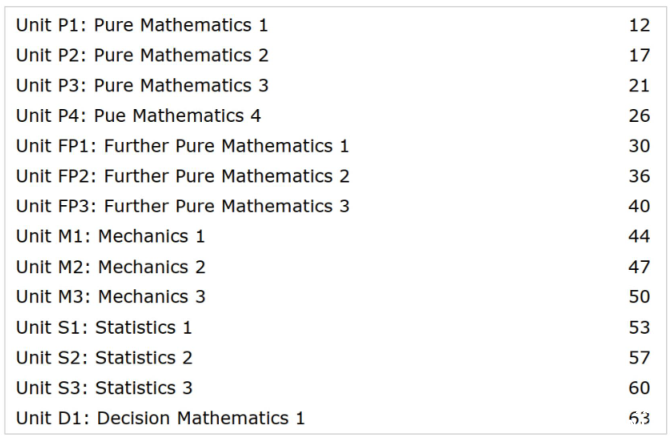Go to Unit M3: Mechanics 3
This screenshot has height=438, width=671.
click(110, 297)
